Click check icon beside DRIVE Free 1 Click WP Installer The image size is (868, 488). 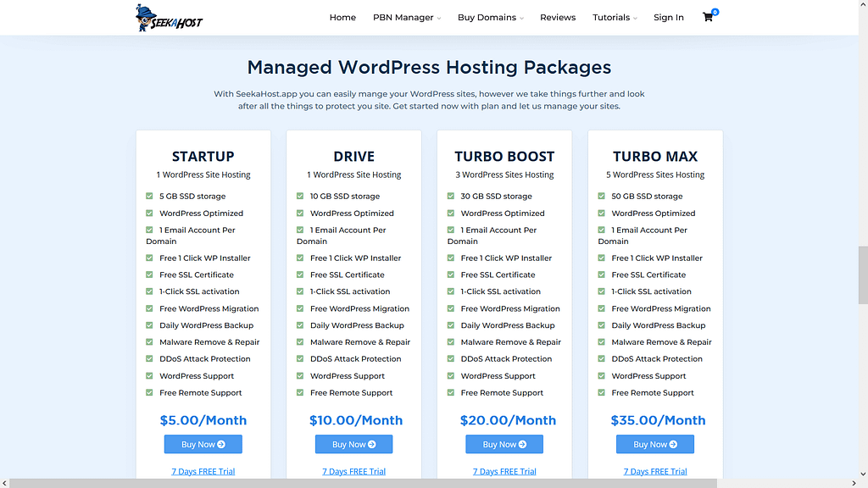tap(300, 258)
